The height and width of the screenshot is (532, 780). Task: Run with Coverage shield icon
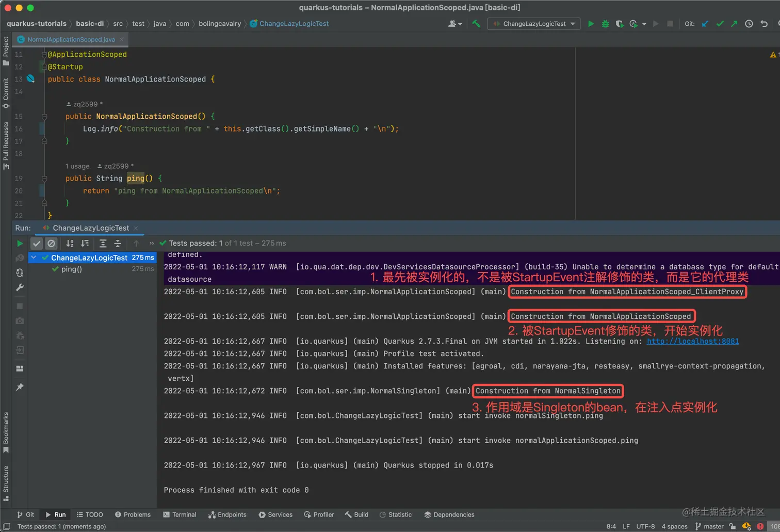point(619,24)
